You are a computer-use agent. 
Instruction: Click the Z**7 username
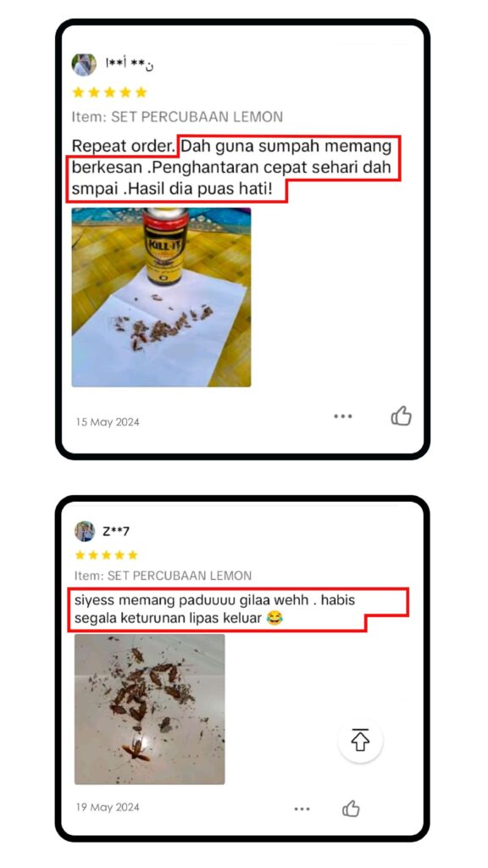pos(116,531)
